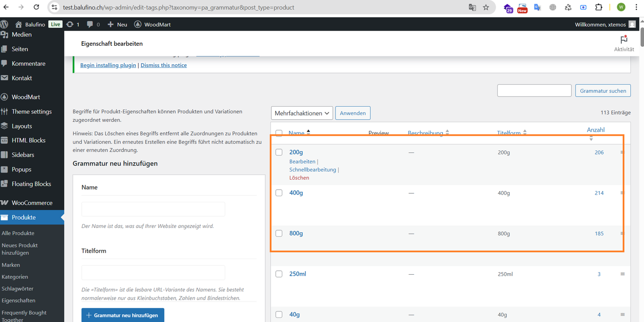The width and height of the screenshot is (644, 322).
Task: Open Theme settings in sidebar
Action: coord(32,112)
